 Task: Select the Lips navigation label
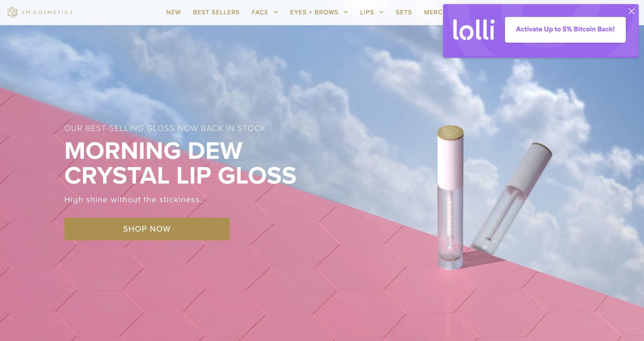point(367,12)
